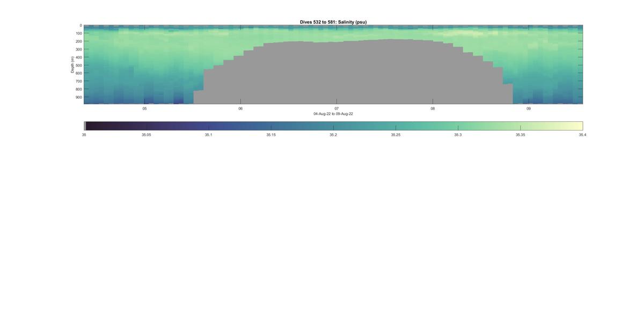Click the depth tick label "800"
The width and height of the screenshot is (644, 334).
[x=78, y=89]
